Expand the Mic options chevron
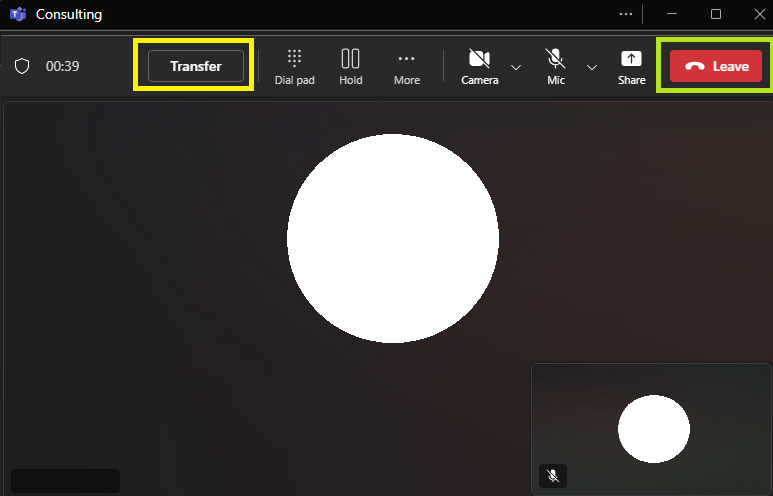The height and width of the screenshot is (496, 773). [x=592, y=67]
